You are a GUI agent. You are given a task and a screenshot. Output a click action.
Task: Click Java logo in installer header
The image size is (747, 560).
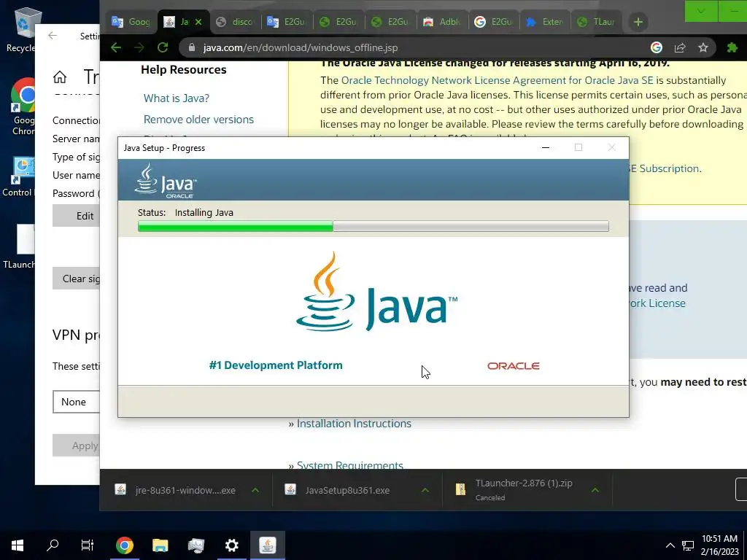(x=166, y=181)
